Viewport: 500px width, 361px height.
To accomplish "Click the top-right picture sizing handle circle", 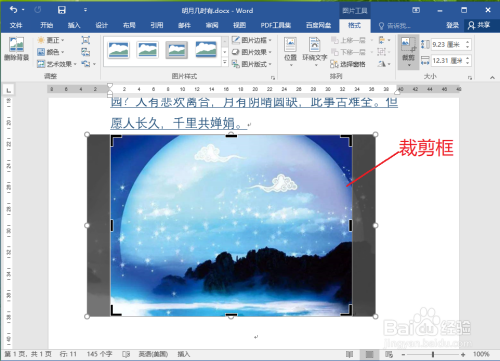I will coord(375,134).
